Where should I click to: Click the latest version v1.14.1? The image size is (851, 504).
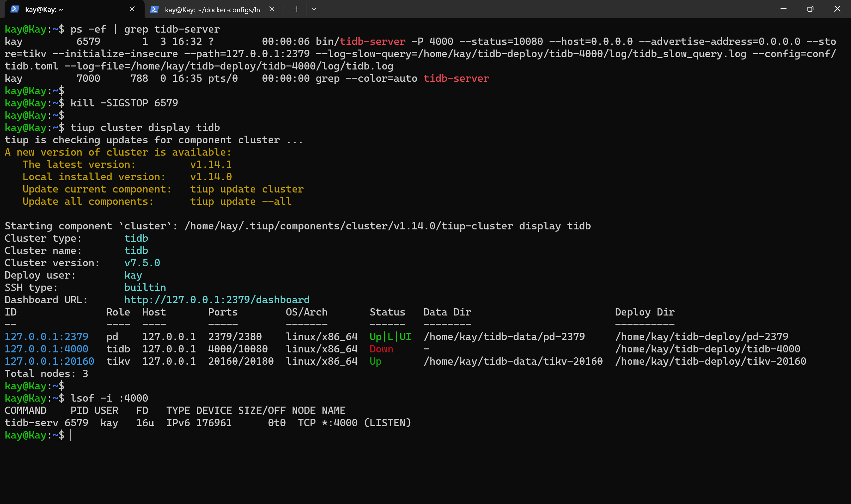[211, 164]
